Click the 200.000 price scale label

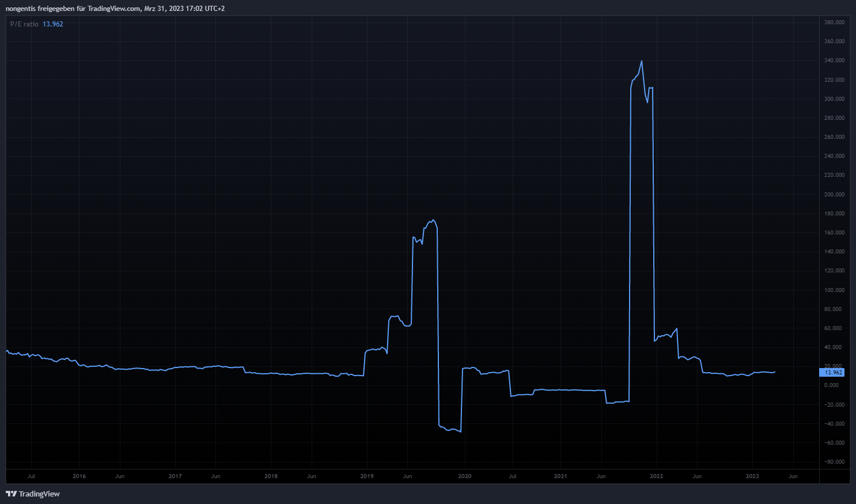pyautogui.click(x=834, y=195)
